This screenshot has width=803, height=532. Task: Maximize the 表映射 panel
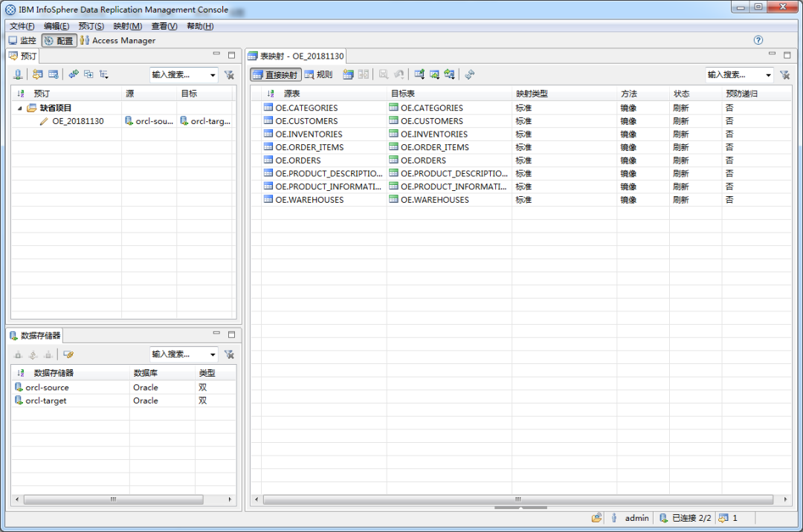(787, 54)
